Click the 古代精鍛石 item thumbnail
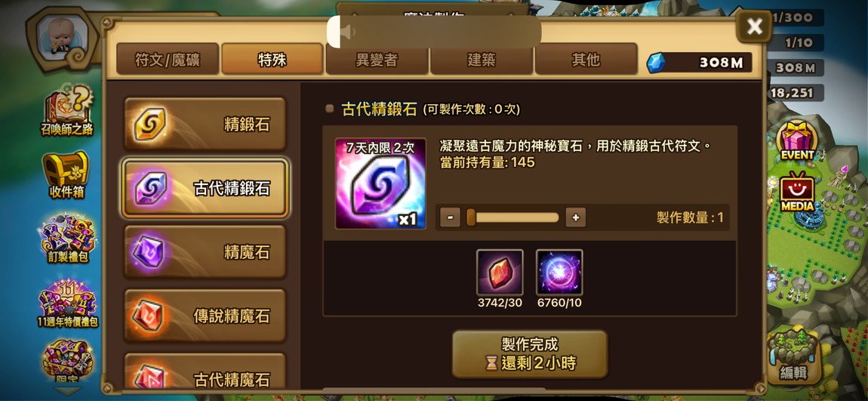This screenshot has width=868, height=401. pyautogui.click(x=380, y=184)
